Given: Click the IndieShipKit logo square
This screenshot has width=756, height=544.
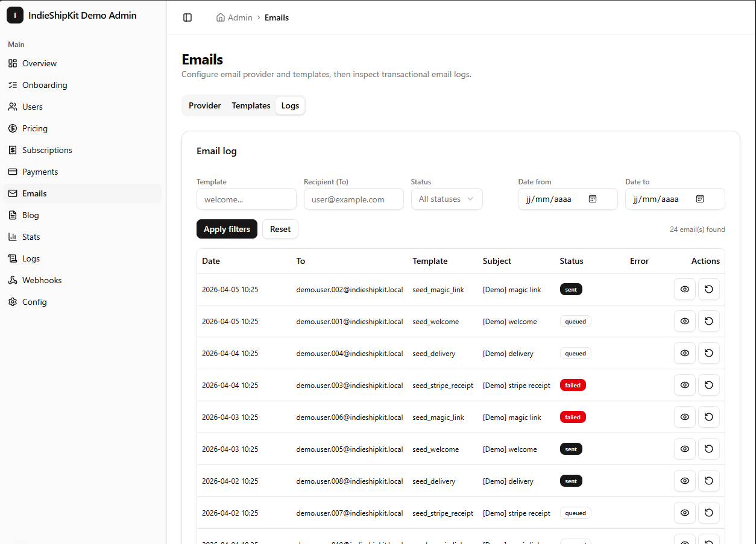Looking at the screenshot, I should point(15,16).
